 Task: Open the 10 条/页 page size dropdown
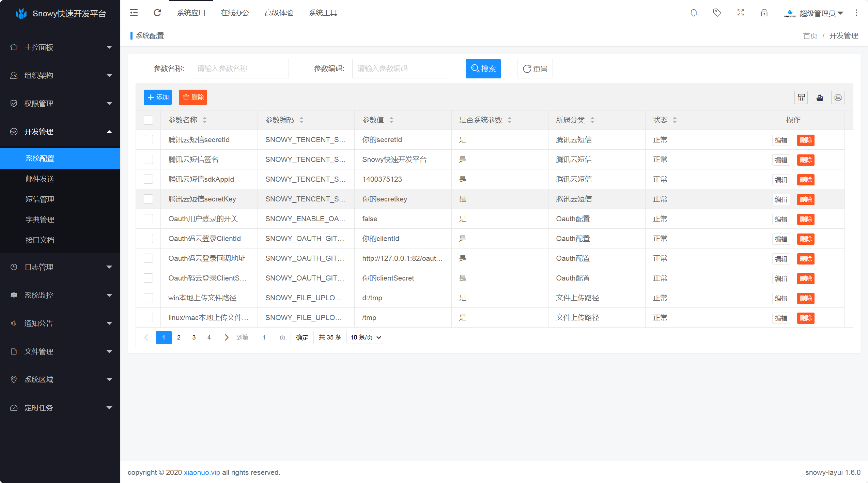coord(365,337)
